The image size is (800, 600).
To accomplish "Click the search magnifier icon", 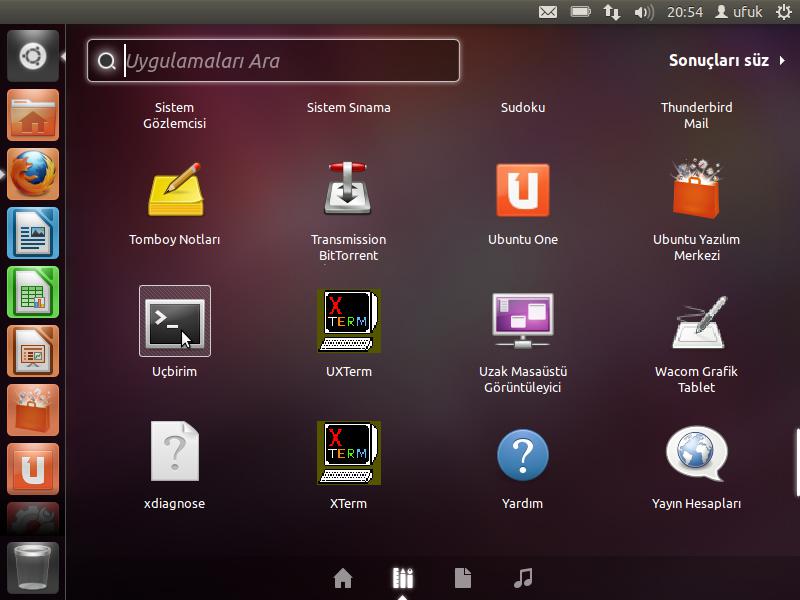I will [107, 61].
